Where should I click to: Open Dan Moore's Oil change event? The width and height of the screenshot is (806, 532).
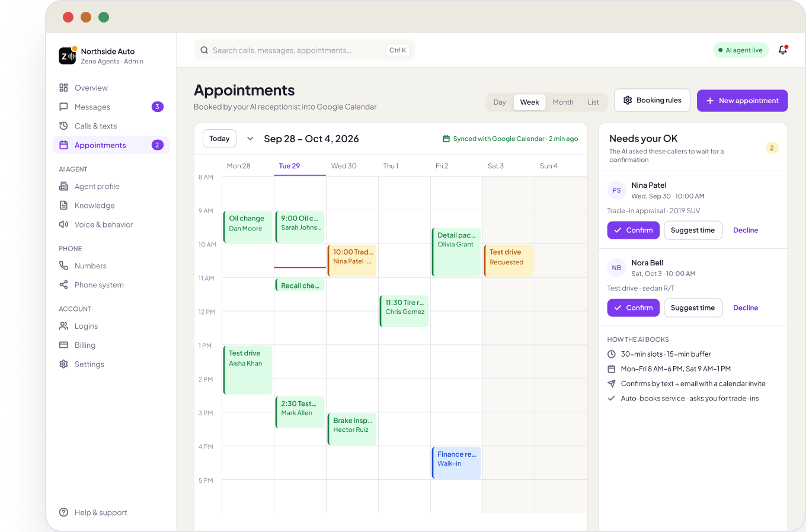click(x=248, y=227)
